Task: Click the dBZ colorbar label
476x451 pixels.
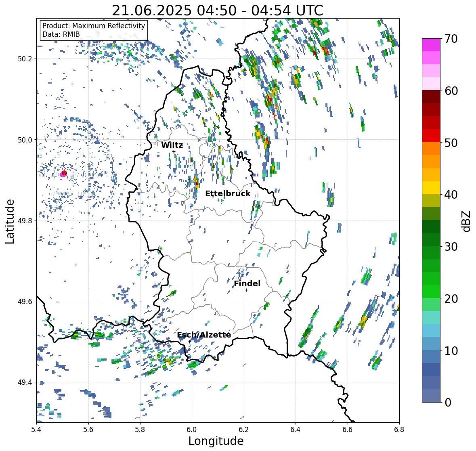Action: pyautogui.click(x=467, y=220)
